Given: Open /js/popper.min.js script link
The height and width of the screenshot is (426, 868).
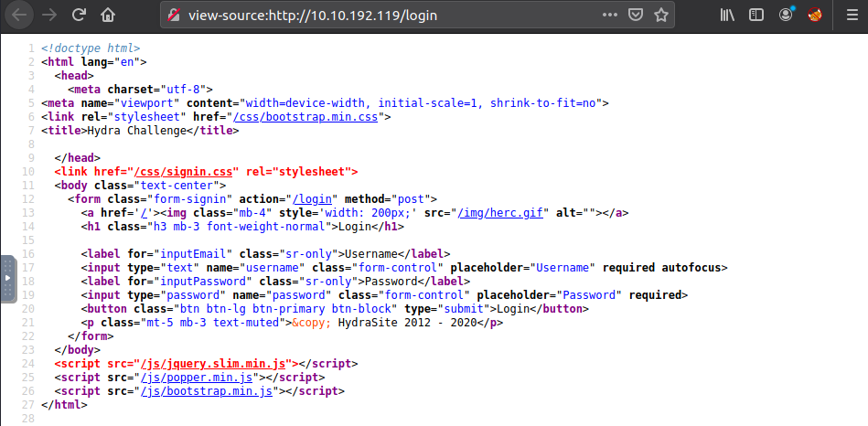Looking at the screenshot, I should point(197,378).
